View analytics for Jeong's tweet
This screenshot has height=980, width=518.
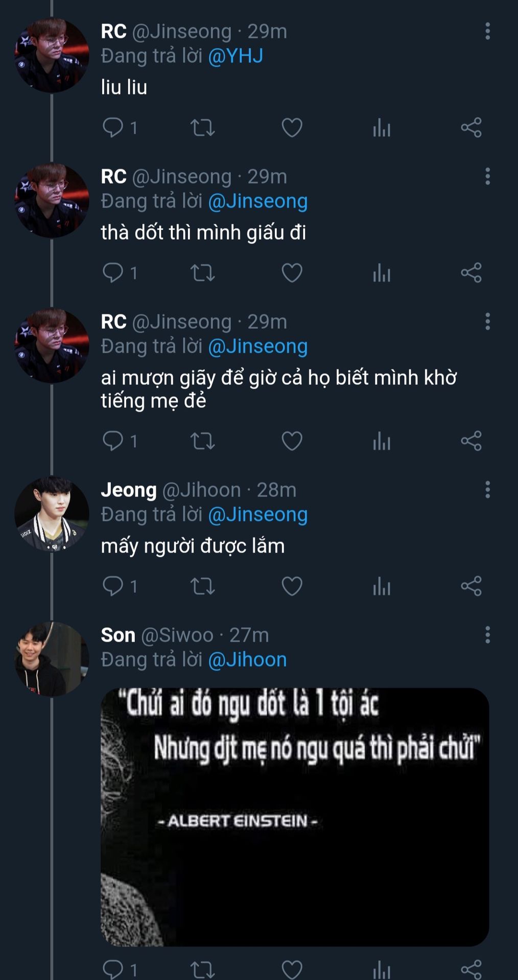(x=381, y=586)
